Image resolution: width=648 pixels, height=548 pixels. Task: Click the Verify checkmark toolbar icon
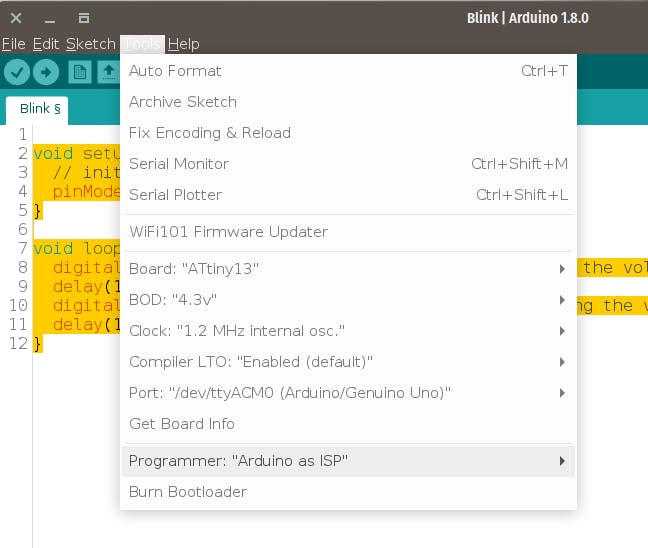pyautogui.click(x=17, y=72)
